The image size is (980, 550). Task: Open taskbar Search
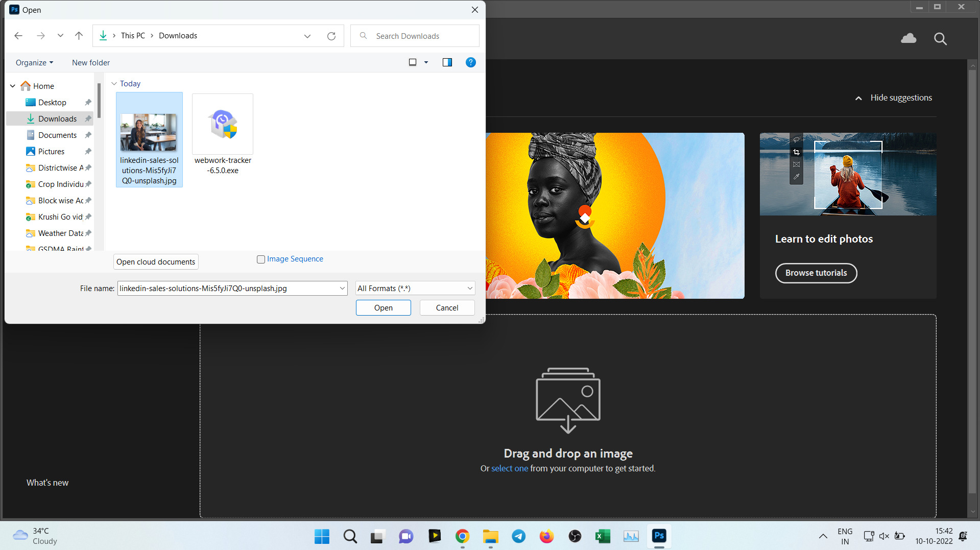click(350, 536)
